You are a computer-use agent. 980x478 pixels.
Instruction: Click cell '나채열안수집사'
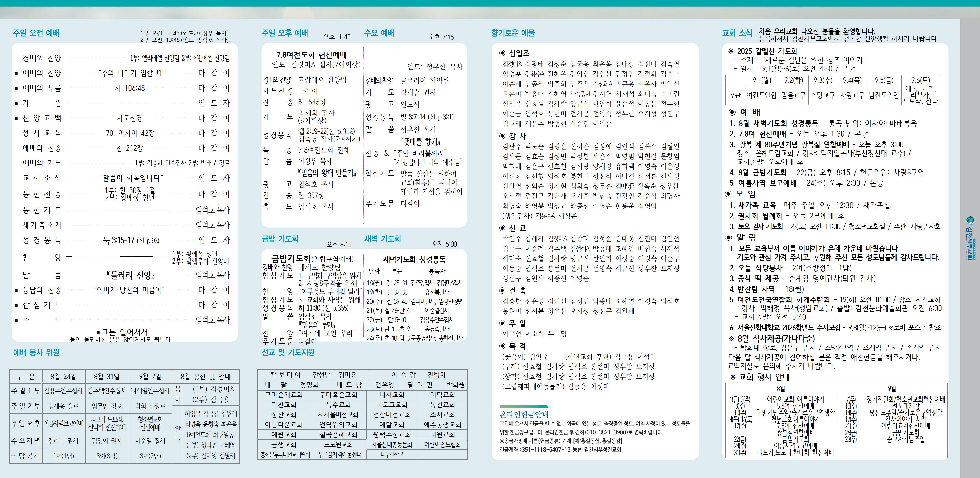(150, 391)
